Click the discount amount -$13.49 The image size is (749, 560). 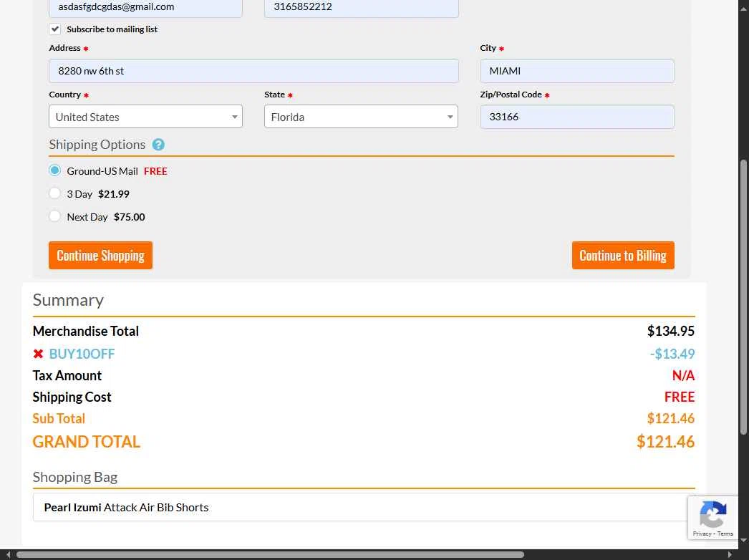(672, 354)
